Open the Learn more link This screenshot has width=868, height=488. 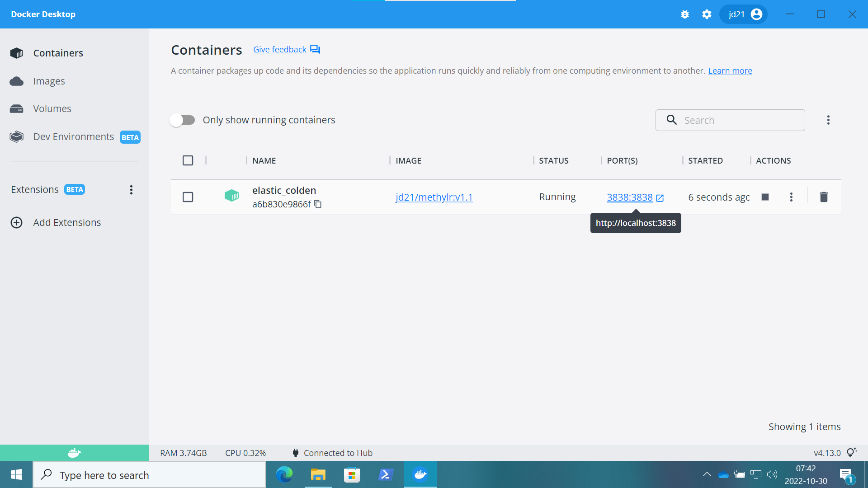[x=730, y=70]
